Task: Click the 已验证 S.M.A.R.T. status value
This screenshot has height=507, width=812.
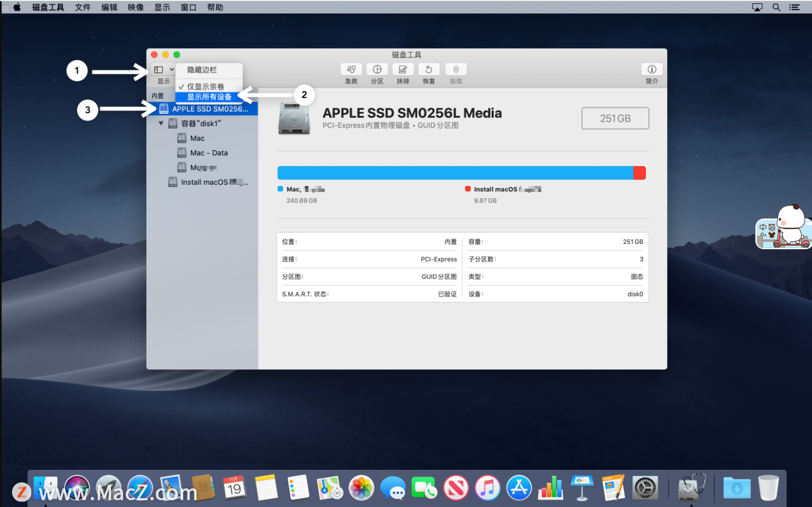Action: coord(447,294)
